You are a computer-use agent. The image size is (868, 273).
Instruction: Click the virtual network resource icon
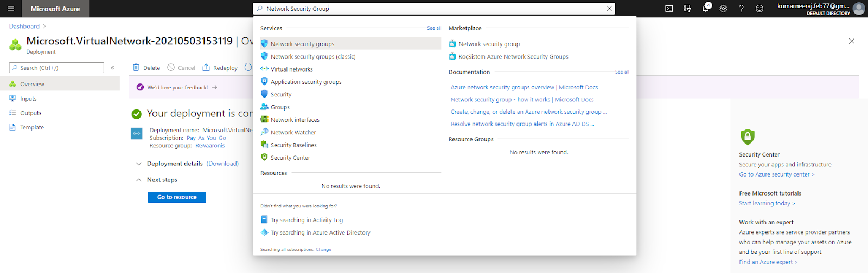tap(137, 133)
